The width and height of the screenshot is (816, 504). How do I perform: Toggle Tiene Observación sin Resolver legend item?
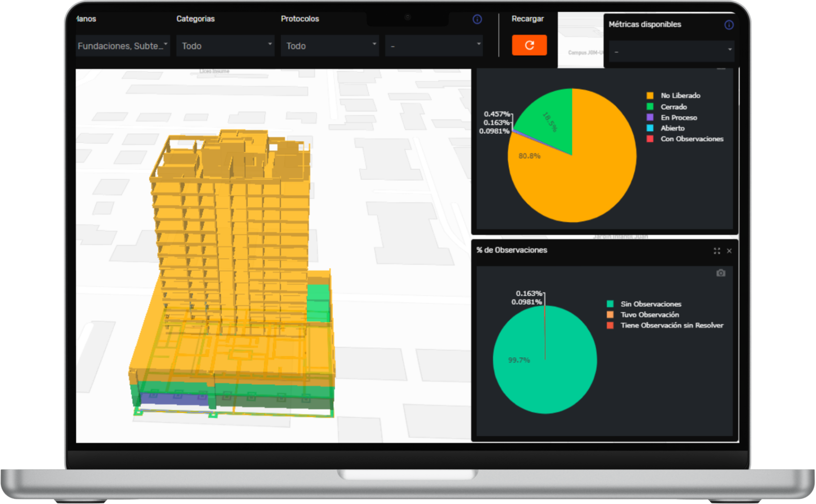point(671,325)
